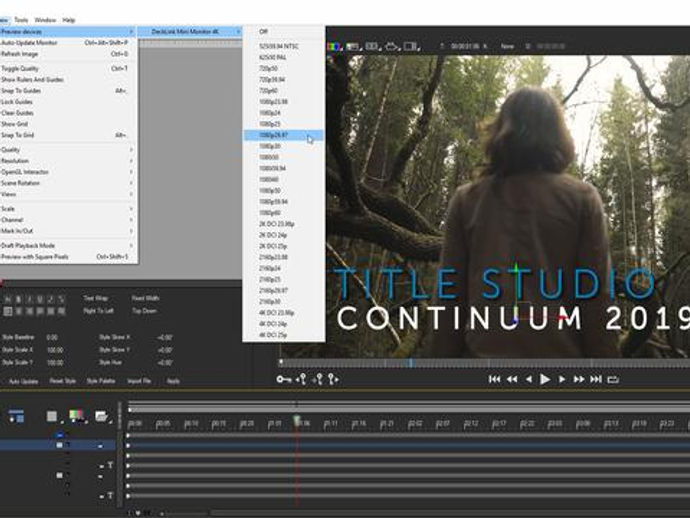690x518 pixels.
Task: Expand the Quality submenu
Action: (68, 150)
